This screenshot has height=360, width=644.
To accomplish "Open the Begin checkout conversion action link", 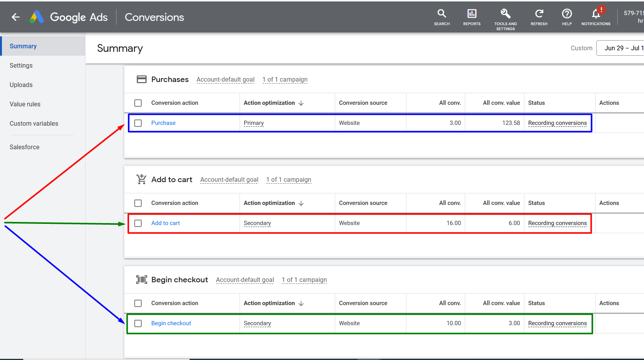I will click(x=171, y=323).
